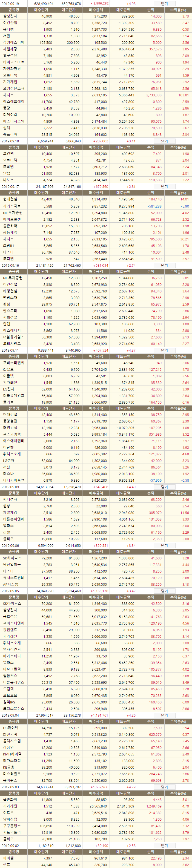Image resolution: width=192 pixels, height=868 pixels.
Task: Click 닫기 for 2019.09.17
Action: (x=164, y=187)
